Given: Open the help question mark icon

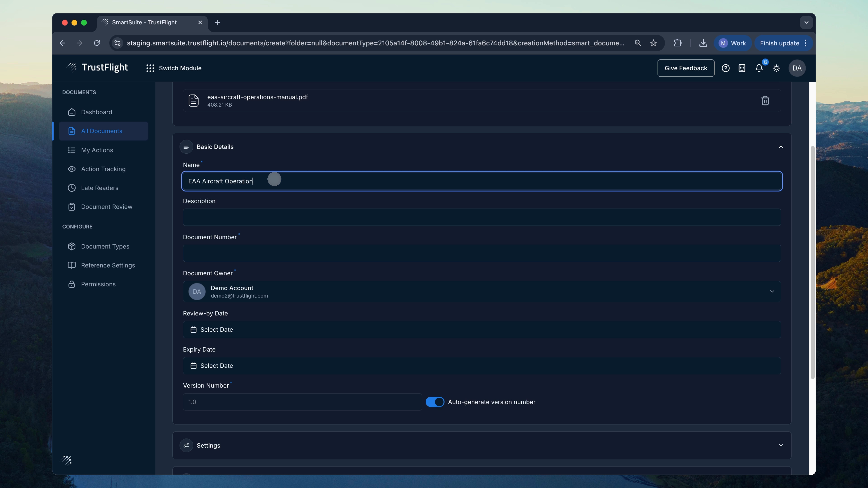Looking at the screenshot, I should click(725, 68).
